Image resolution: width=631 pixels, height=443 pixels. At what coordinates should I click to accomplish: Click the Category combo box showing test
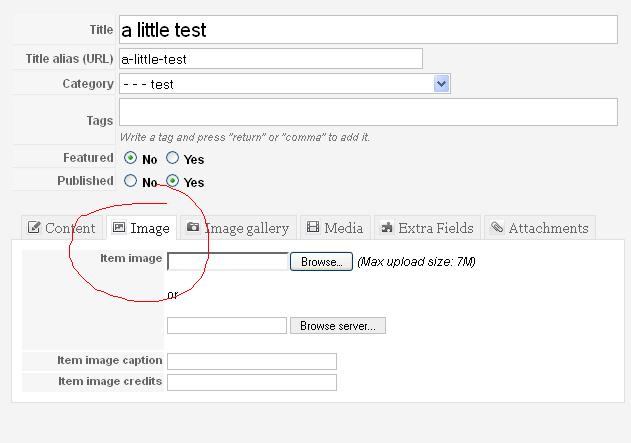tap(285, 84)
